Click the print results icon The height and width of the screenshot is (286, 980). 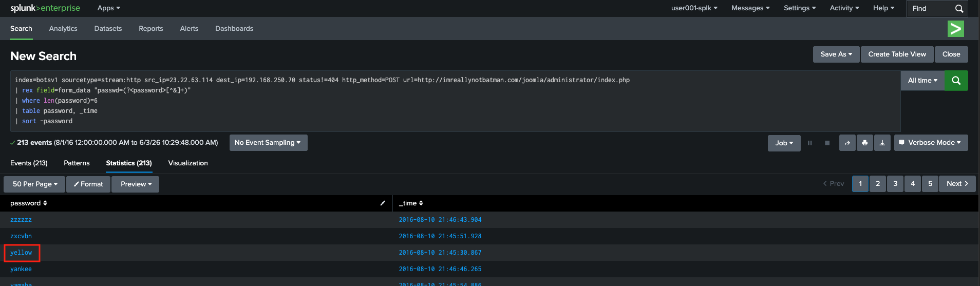pyautogui.click(x=865, y=143)
